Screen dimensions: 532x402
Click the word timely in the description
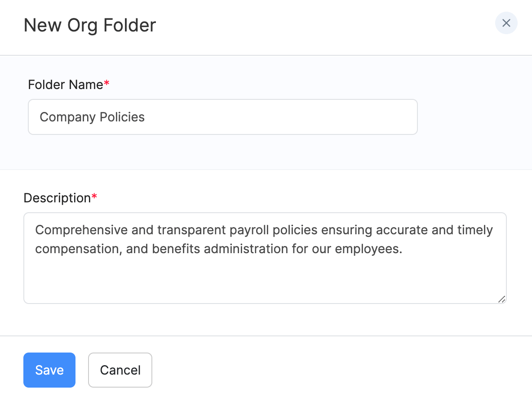point(475,230)
